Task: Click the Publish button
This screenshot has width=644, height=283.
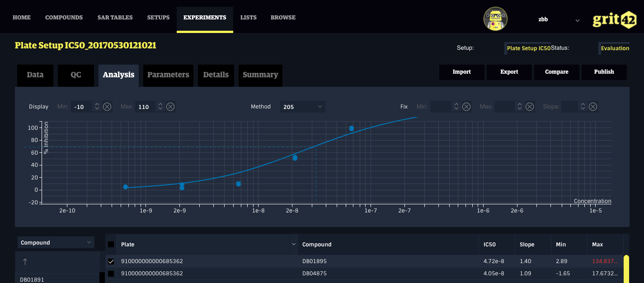Action: click(x=604, y=72)
